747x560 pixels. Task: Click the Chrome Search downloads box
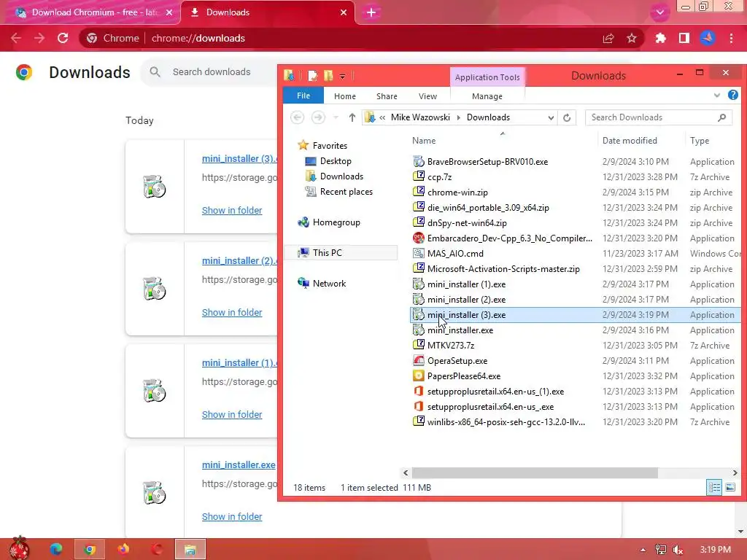click(x=212, y=72)
